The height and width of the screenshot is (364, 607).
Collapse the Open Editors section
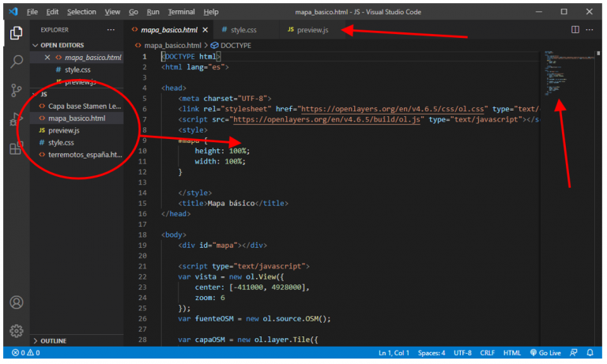[62, 45]
